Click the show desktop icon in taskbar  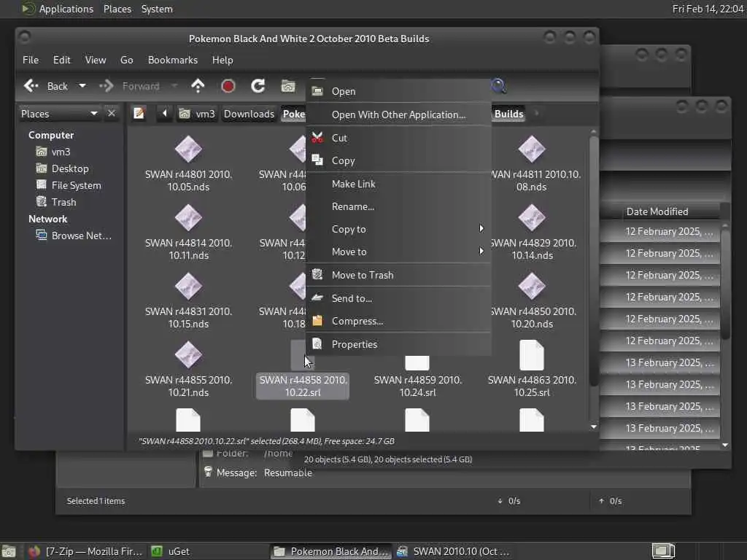pos(9,551)
